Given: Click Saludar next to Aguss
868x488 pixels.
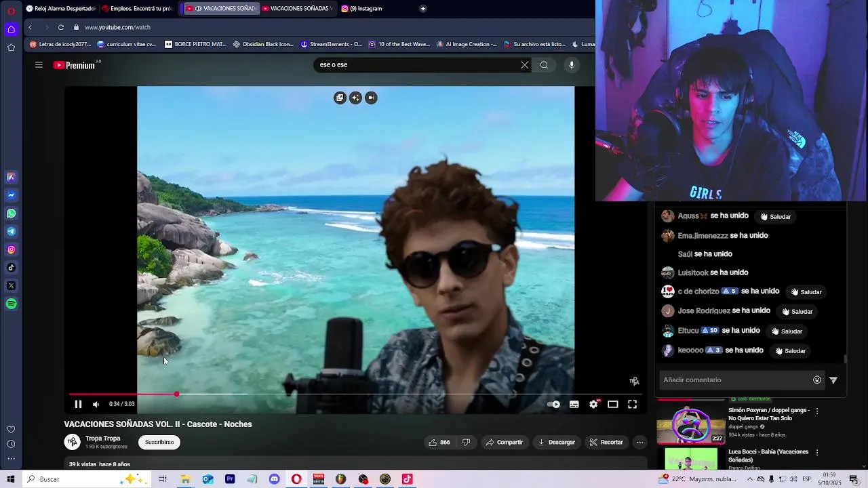Looking at the screenshot, I should pos(775,217).
